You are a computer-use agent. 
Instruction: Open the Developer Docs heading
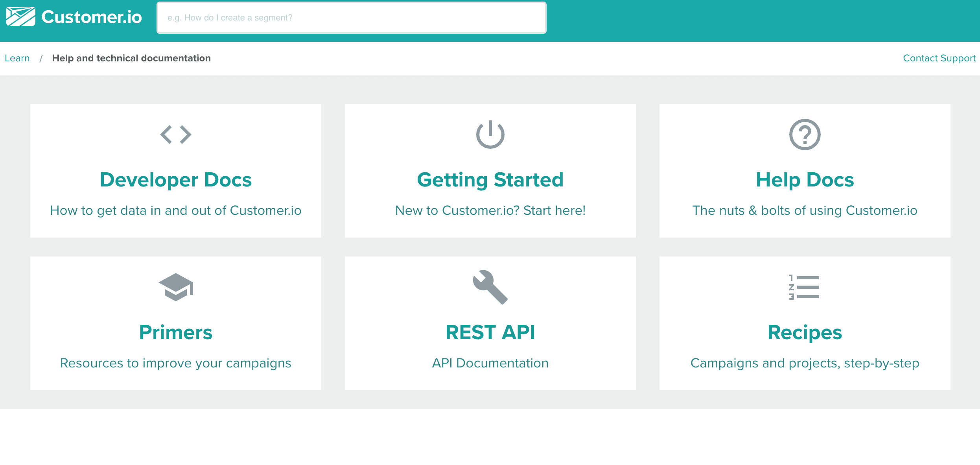pyautogui.click(x=176, y=180)
